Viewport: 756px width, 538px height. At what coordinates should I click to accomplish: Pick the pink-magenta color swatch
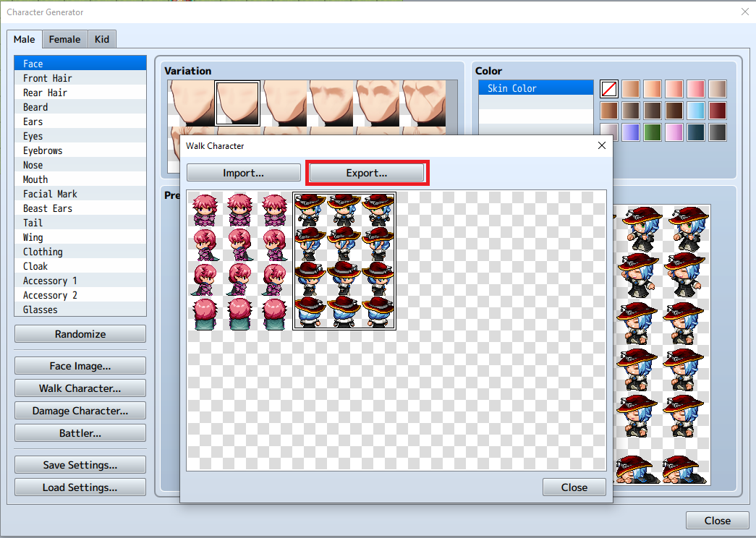pos(674,132)
